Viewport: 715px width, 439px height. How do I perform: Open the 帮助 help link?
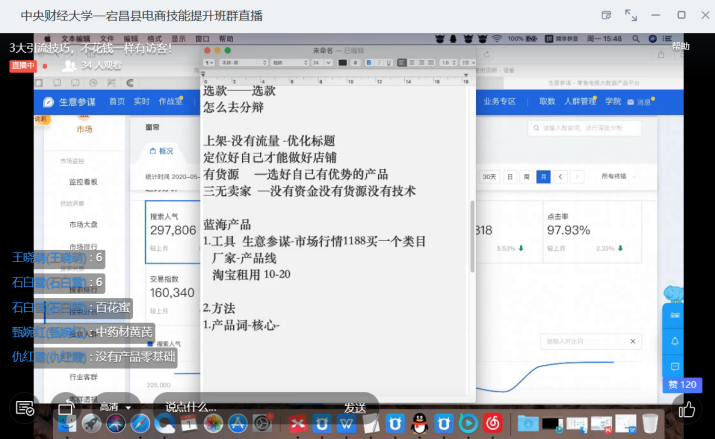coord(680,46)
